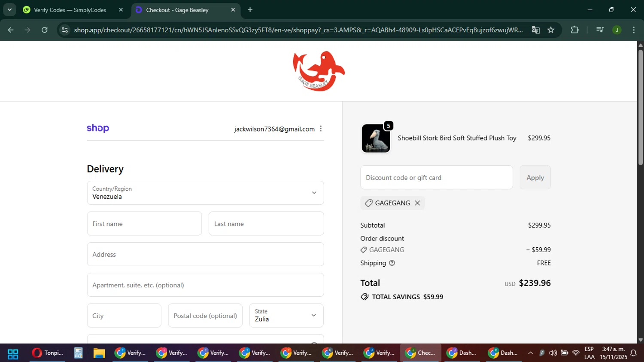This screenshot has width=644, height=362.
Task: Click the Shipping help question icon
Action: pos(392,263)
